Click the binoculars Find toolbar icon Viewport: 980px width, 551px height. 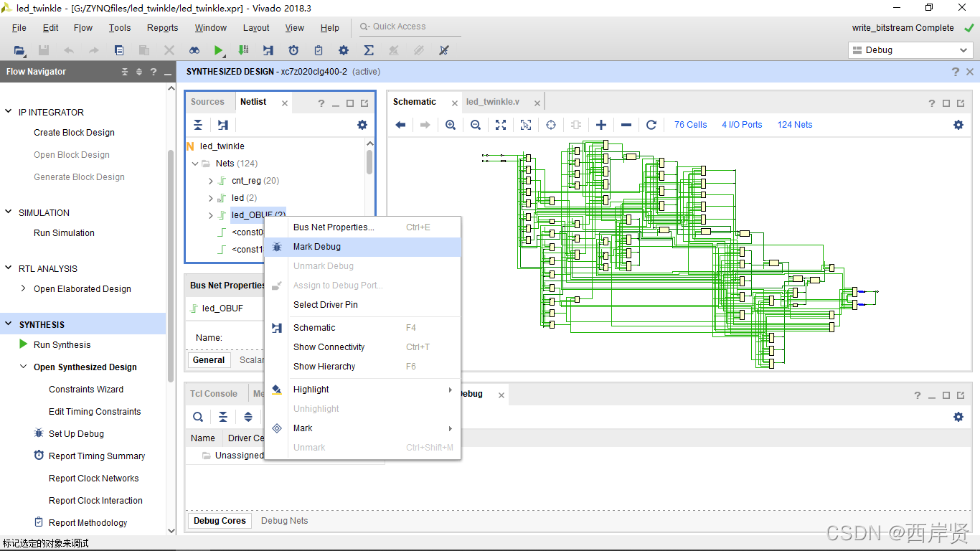(x=194, y=50)
